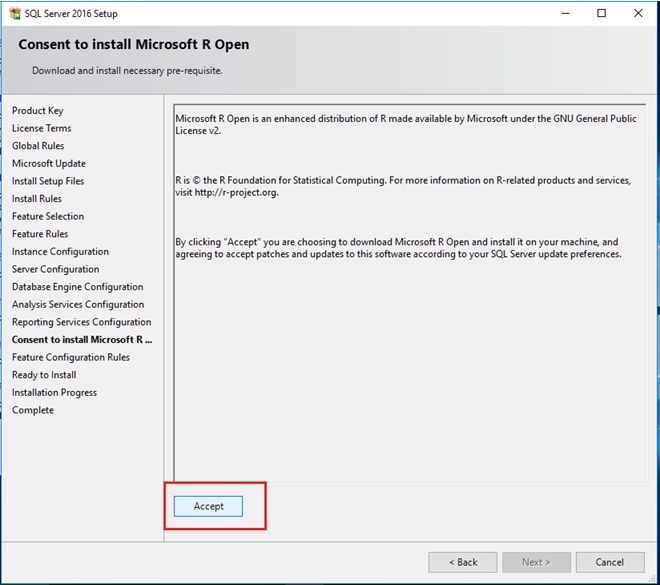This screenshot has width=660, height=585.
Task: Open the Server Configuration step
Action: (55, 269)
